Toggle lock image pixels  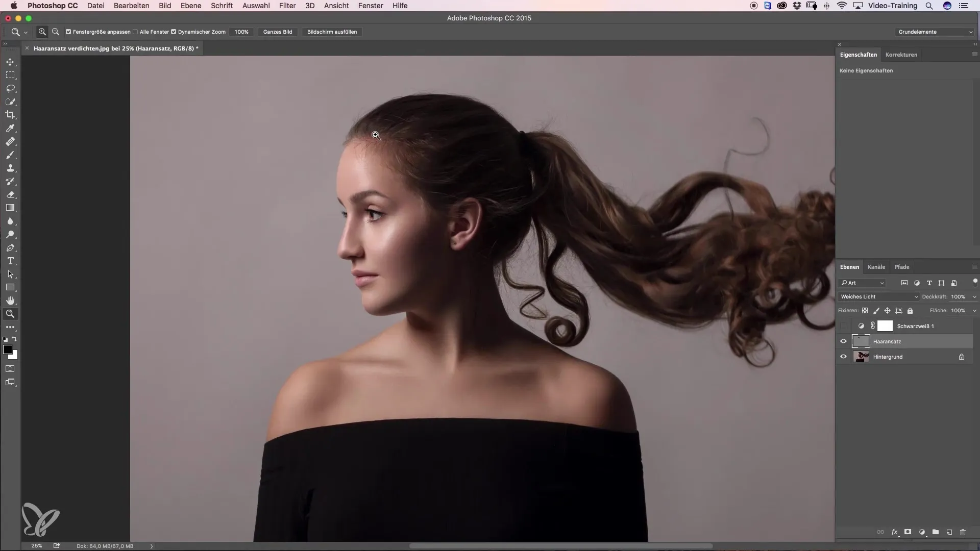[x=876, y=310]
